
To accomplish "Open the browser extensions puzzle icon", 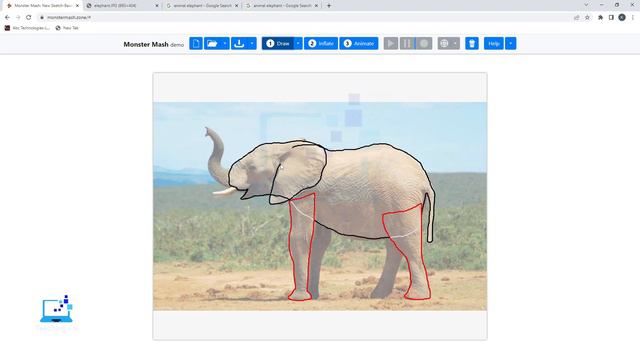I will (x=600, y=18).
